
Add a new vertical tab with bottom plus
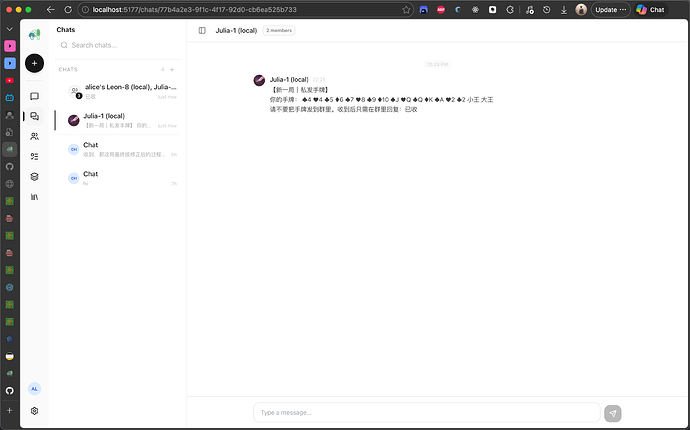coord(10,410)
